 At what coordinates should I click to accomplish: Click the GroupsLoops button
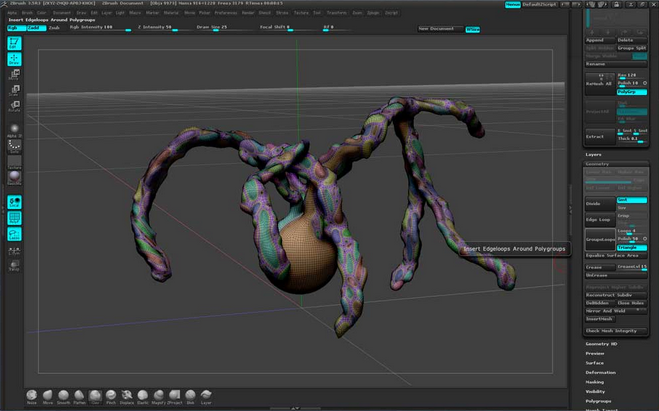point(598,240)
